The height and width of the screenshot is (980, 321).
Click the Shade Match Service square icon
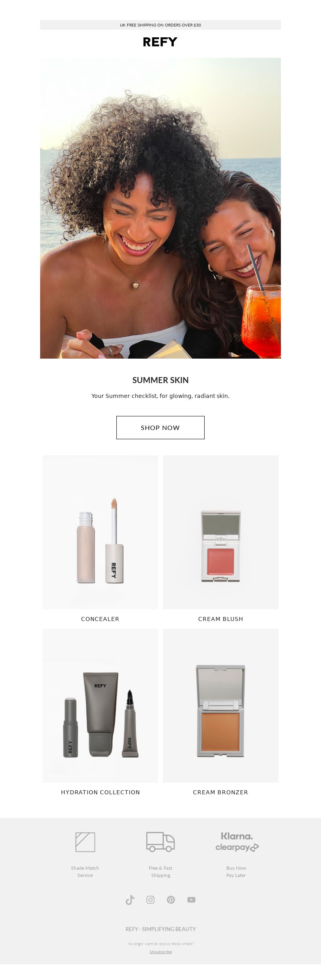tap(85, 842)
